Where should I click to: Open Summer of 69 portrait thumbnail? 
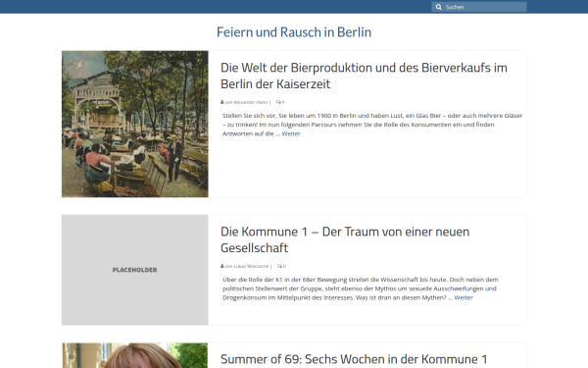pos(135,355)
